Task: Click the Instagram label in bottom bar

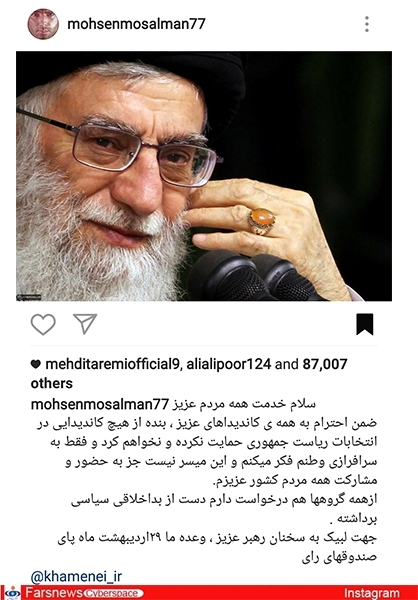Action: tap(371, 593)
